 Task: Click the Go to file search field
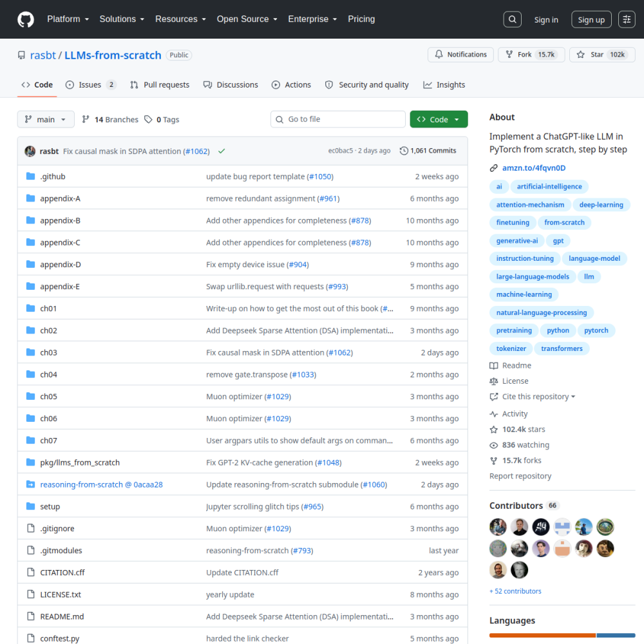(337, 119)
